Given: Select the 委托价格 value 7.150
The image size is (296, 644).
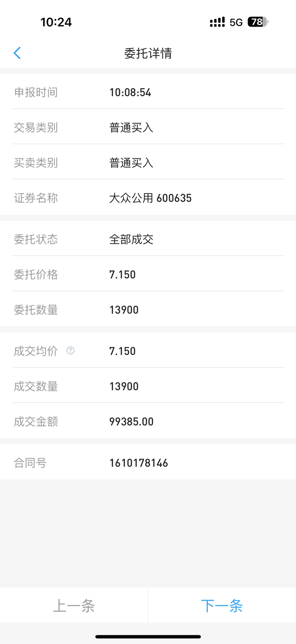Looking at the screenshot, I should click(x=123, y=275).
